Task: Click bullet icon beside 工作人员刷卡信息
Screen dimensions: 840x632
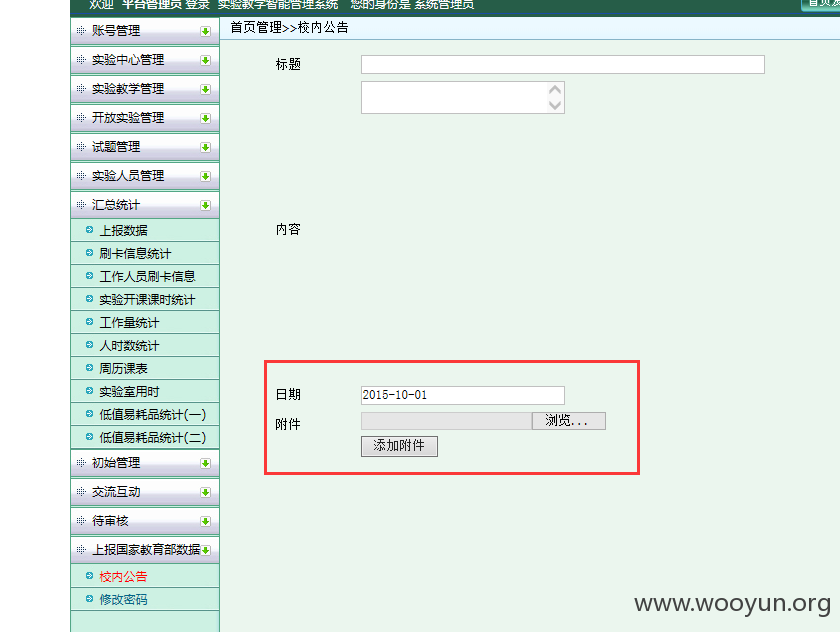Action: point(89,276)
